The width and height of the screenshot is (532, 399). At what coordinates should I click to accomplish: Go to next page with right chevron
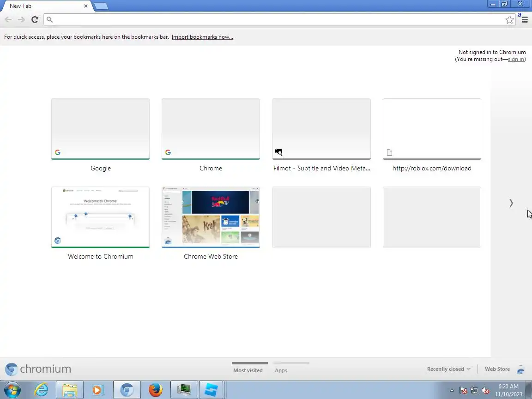[x=511, y=203]
